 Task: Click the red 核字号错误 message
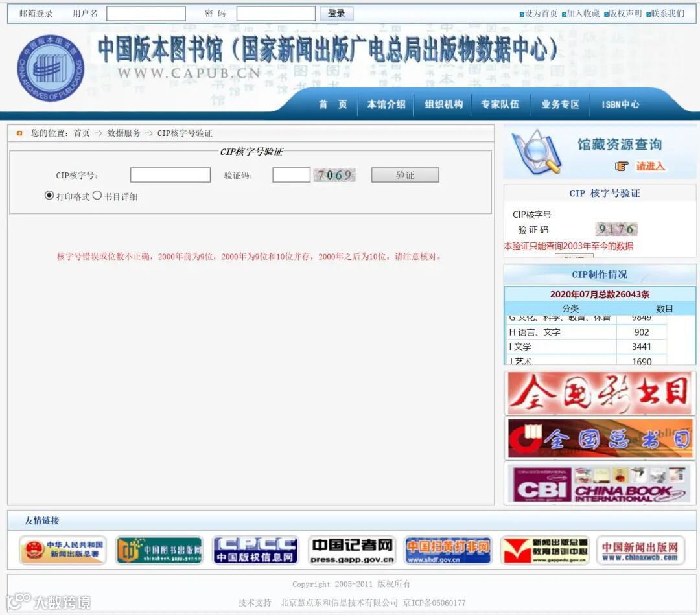[249, 257]
